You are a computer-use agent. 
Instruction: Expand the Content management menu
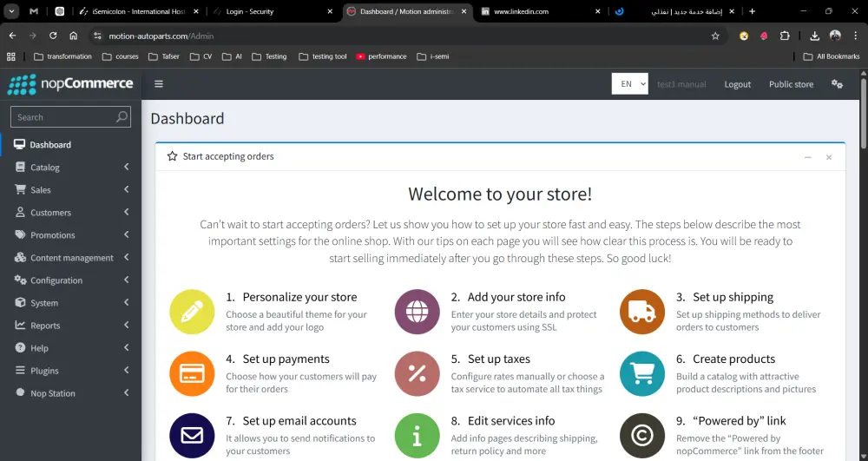[71, 258]
